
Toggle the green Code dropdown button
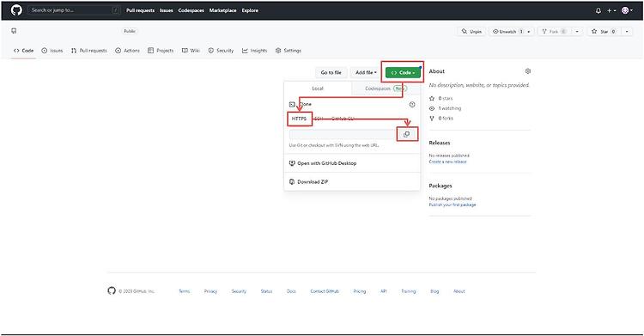(403, 72)
